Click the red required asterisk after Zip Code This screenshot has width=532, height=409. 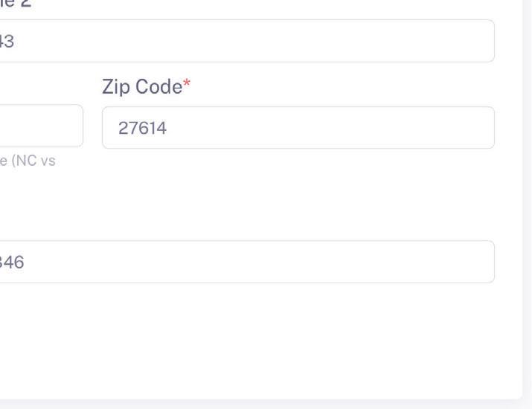[x=187, y=83]
